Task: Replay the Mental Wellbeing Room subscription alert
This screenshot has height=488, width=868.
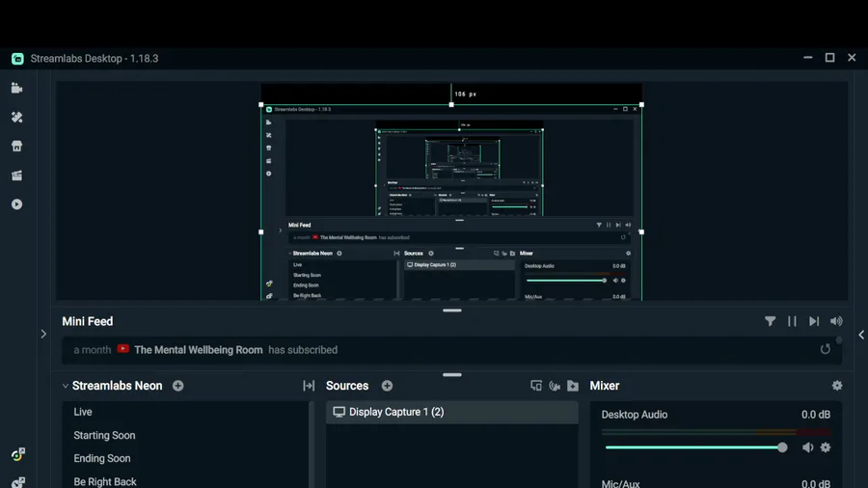Action: tap(826, 349)
